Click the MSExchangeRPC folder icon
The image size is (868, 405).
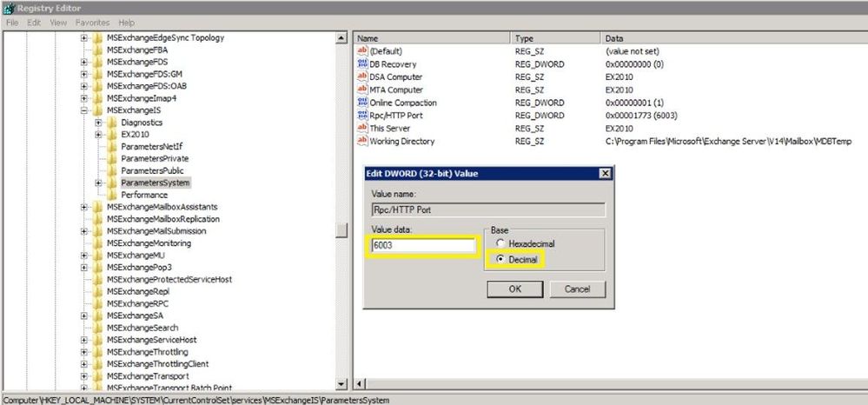coord(97,303)
